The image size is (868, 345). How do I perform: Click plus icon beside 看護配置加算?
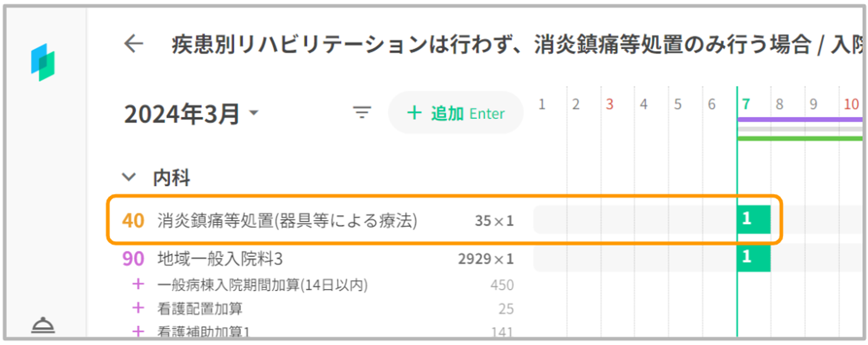(138, 308)
